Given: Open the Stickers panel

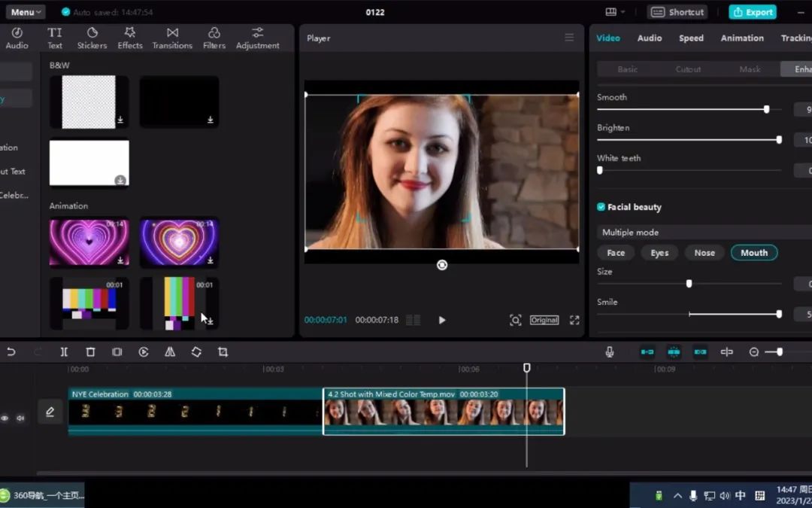Looking at the screenshot, I should 92,38.
